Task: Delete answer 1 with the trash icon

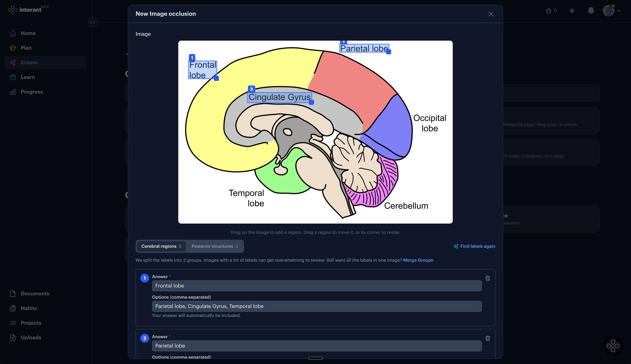Action: pos(488,278)
